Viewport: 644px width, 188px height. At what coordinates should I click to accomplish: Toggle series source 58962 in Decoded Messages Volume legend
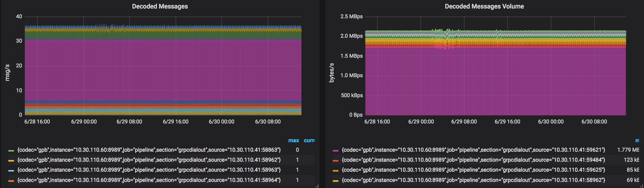click(473, 180)
